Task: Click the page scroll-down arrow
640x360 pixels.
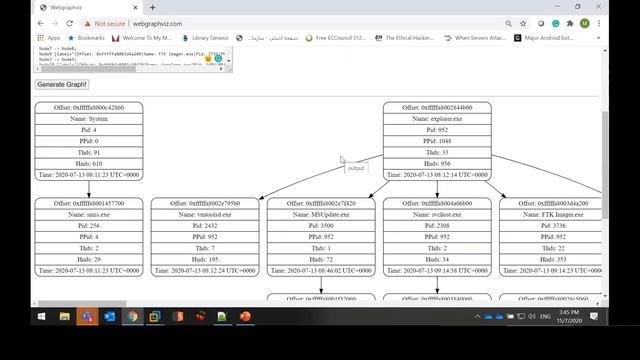Action: tap(605, 296)
